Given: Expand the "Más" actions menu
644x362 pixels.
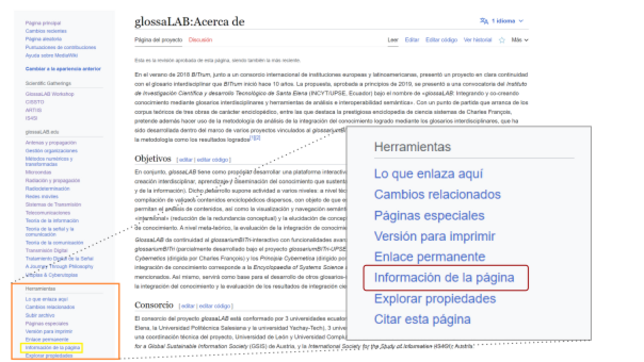Looking at the screenshot, I should (519, 40).
